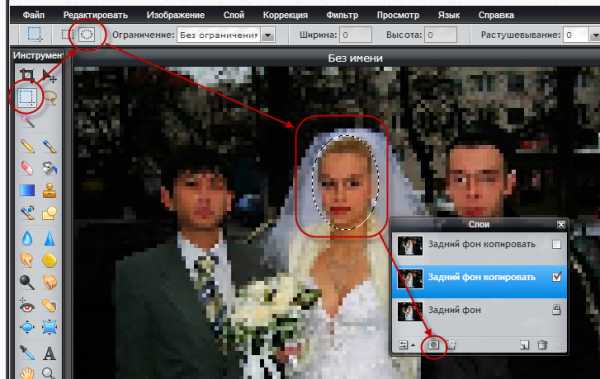This screenshot has width=600, height=379.
Task: Open the Фильтр menu
Action: coord(342,15)
